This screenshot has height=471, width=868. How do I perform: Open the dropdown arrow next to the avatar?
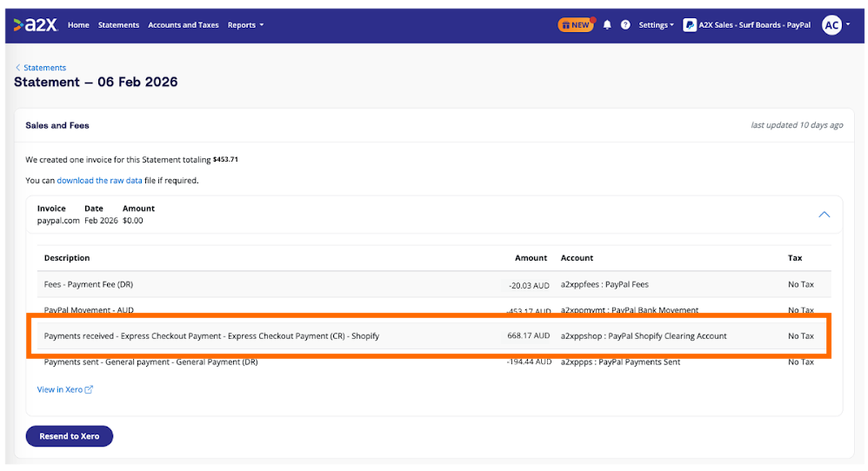click(x=848, y=24)
